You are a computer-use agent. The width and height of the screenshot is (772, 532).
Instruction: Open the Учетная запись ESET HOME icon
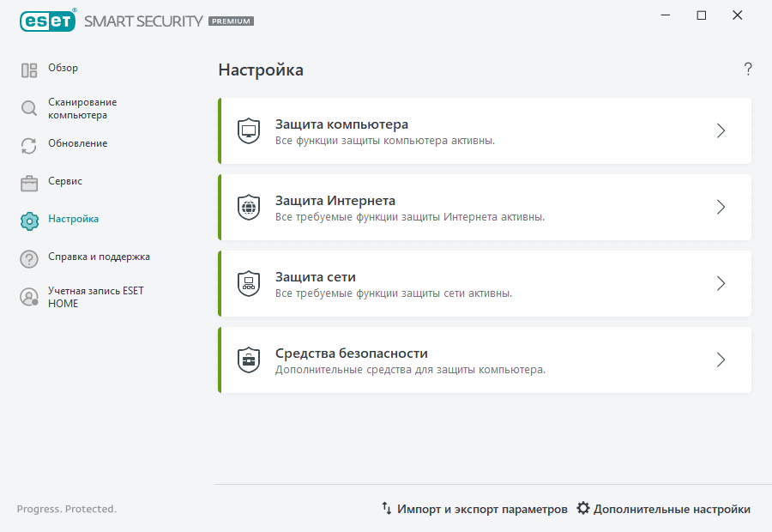coord(28,296)
